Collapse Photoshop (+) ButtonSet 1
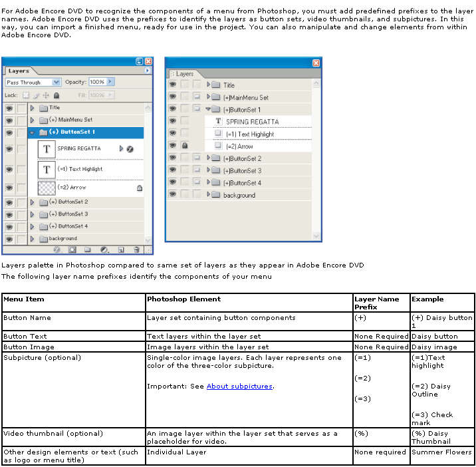476x467 pixels. click(x=32, y=132)
